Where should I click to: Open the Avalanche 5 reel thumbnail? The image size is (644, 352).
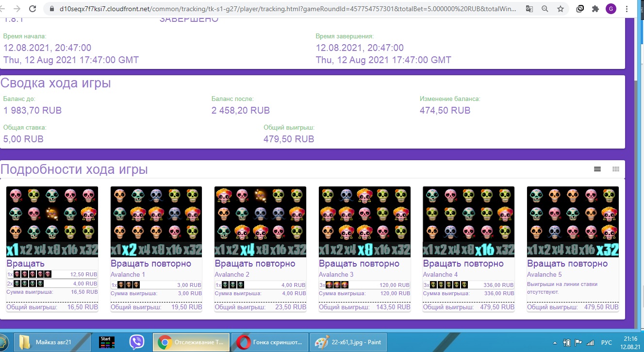(573, 222)
